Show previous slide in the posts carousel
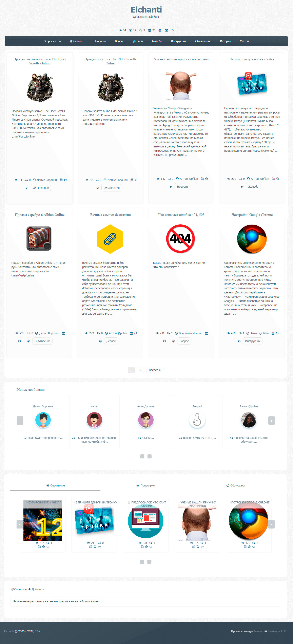 [20, 524]
